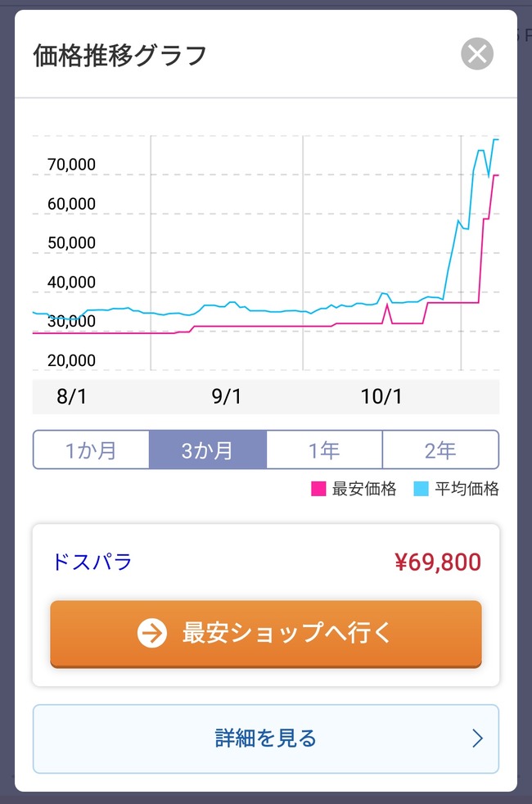Click the ¥69,800 price text
Image resolution: width=532 pixels, height=804 pixels.
440,562
